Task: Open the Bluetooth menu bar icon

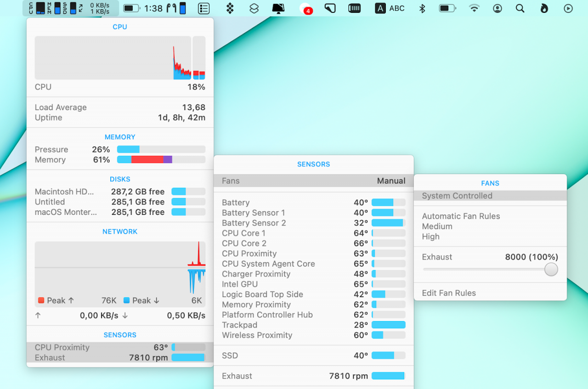Action: [422, 7]
